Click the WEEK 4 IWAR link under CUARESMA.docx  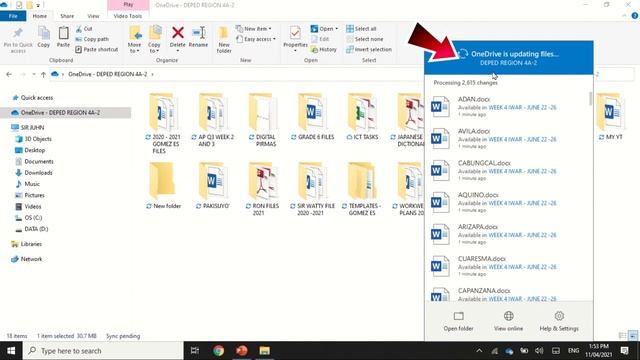(x=522, y=267)
